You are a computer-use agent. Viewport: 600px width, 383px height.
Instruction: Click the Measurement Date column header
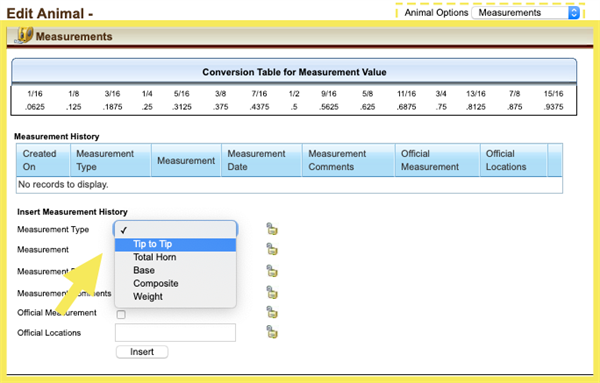pyautogui.click(x=262, y=160)
